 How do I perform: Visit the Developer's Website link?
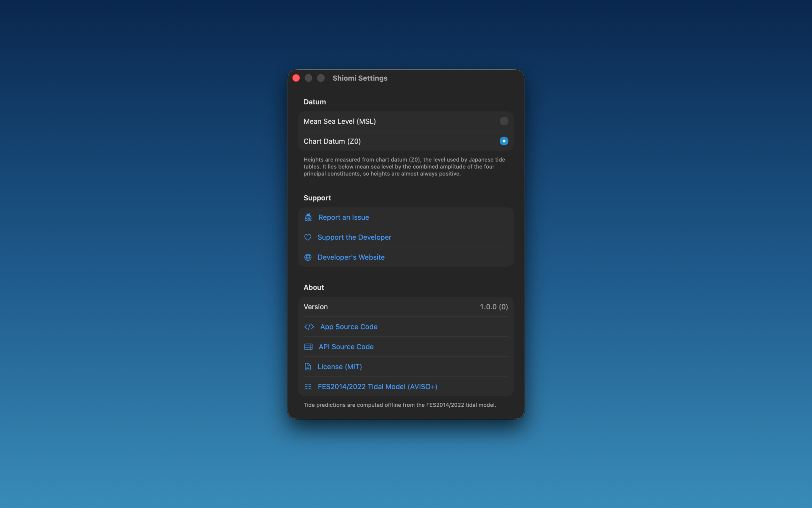tap(351, 257)
